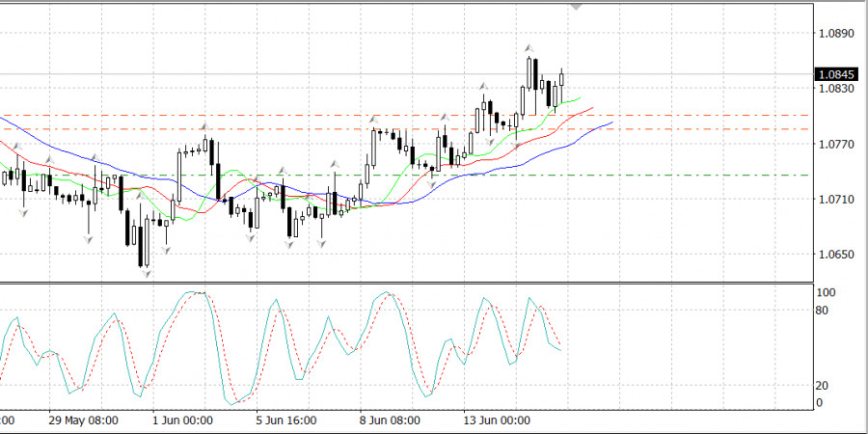
Task: Click the right end of the green moving average
Action: pos(578,98)
